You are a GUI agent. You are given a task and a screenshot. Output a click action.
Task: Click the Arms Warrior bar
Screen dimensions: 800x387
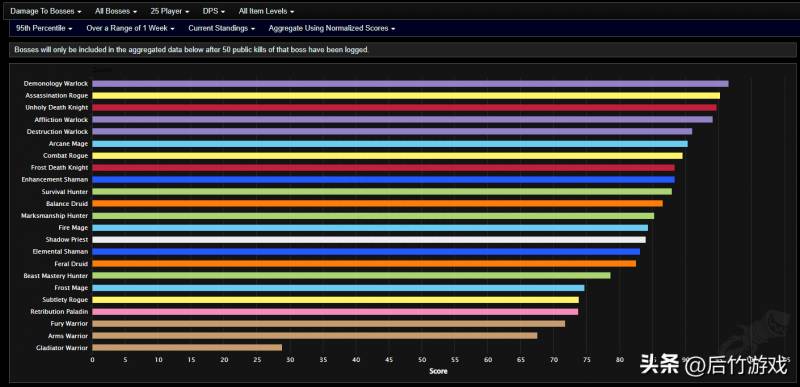pyautogui.click(x=315, y=336)
